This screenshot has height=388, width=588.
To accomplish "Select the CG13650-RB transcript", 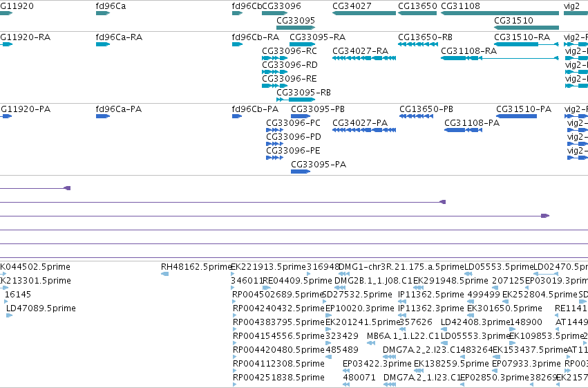I will click(418, 44).
